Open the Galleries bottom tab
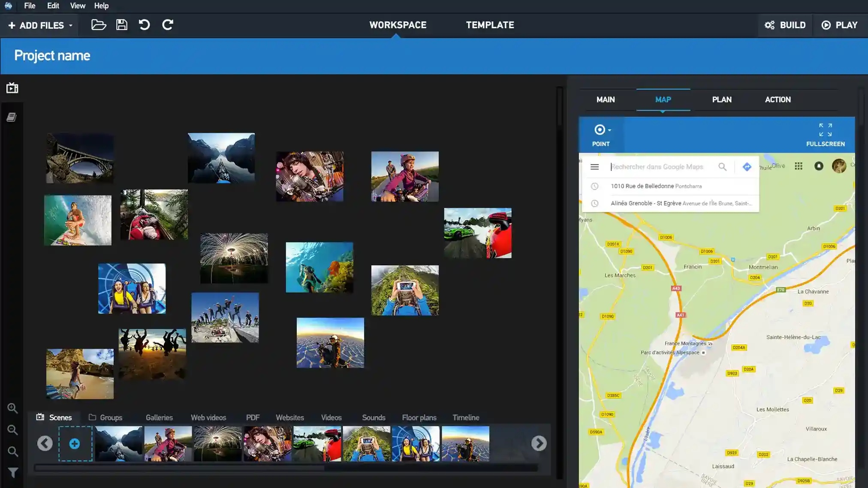Image resolution: width=868 pixels, height=488 pixels. (x=159, y=417)
